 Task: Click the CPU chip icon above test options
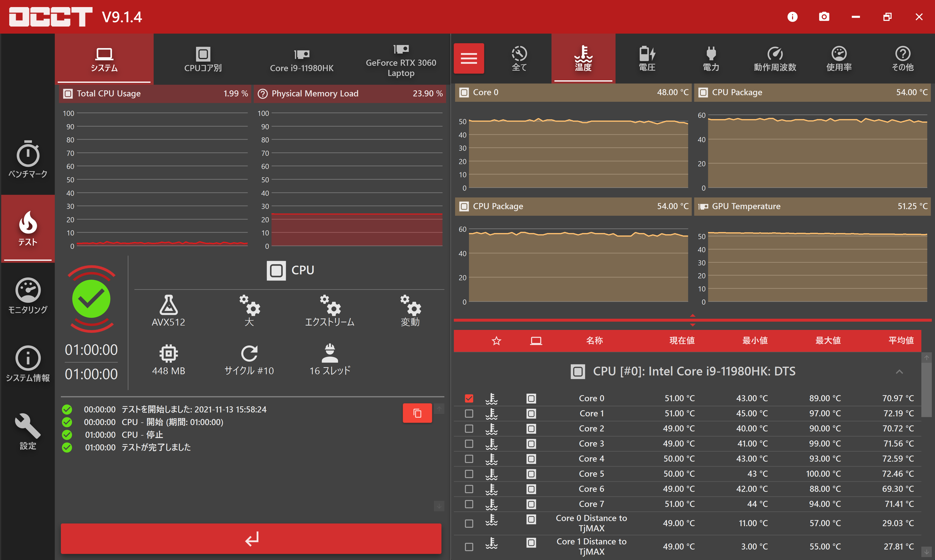276,271
